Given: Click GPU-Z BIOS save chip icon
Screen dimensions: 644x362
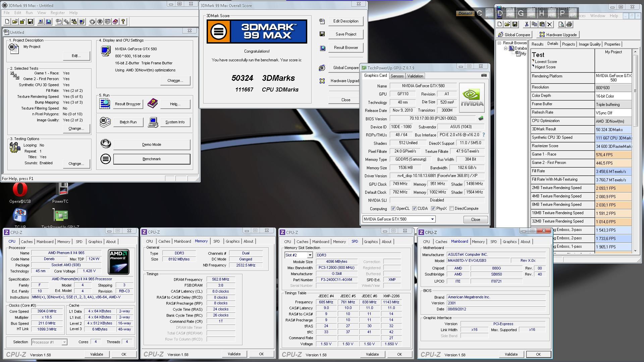Looking at the screenshot, I should (x=481, y=118).
